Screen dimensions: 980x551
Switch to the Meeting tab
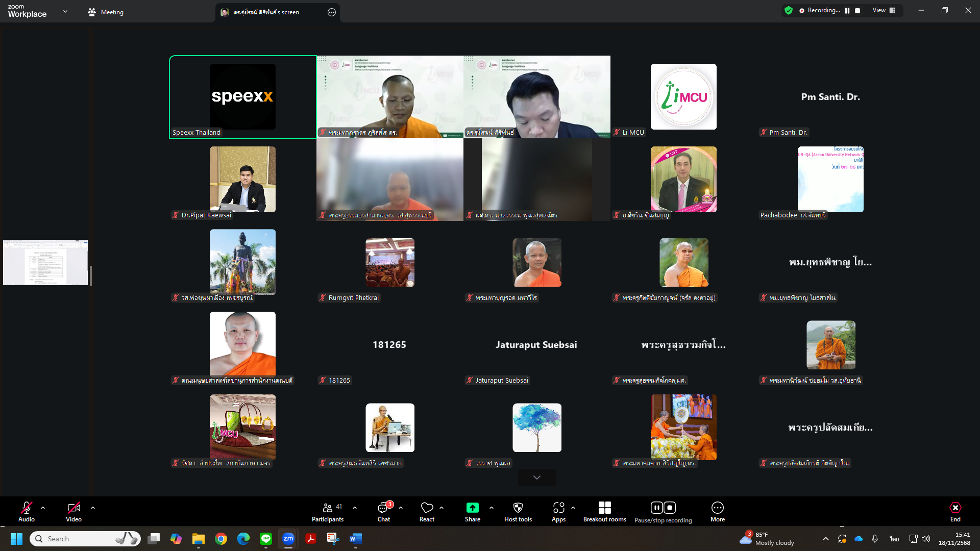pos(106,12)
